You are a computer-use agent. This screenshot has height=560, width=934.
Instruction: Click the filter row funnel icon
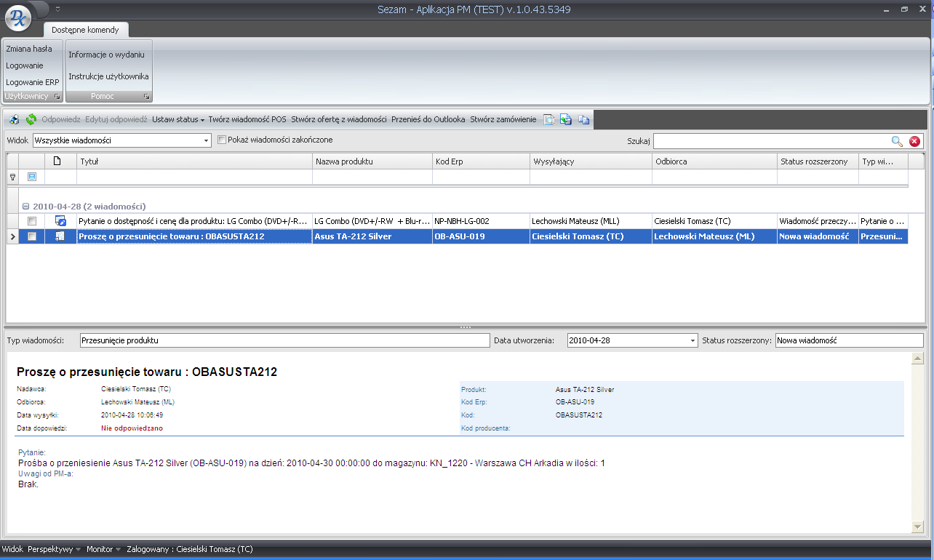[x=12, y=177]
